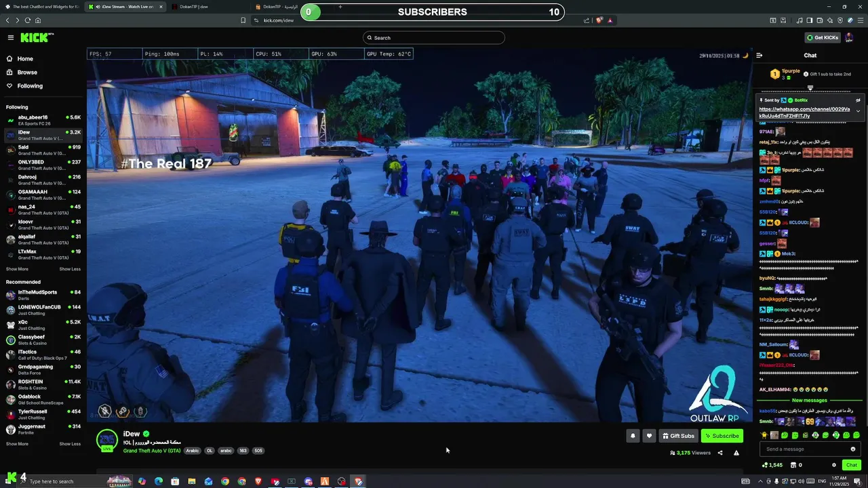Open ONLY3BED followed channel
The height and width of the screenshot is (488, 868).
[x=43, y=165]
